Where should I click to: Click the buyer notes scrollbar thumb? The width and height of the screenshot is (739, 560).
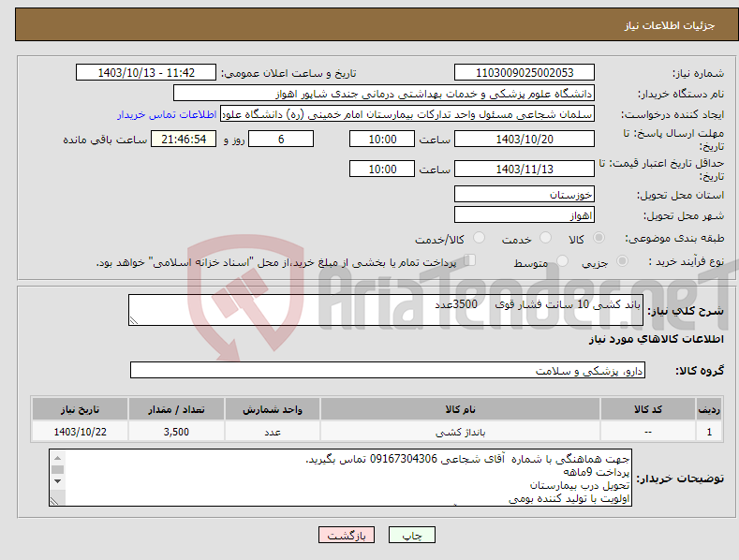tap(57, 469)
